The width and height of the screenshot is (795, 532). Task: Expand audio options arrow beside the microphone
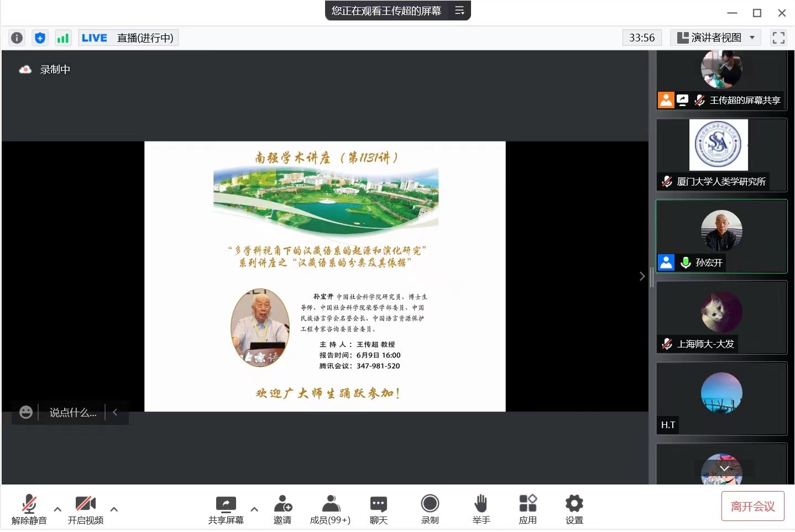pos(57,509)
